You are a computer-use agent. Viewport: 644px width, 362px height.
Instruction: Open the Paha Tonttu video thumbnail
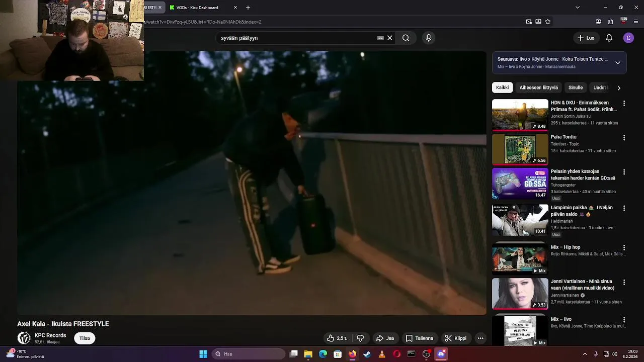point(520,149)
